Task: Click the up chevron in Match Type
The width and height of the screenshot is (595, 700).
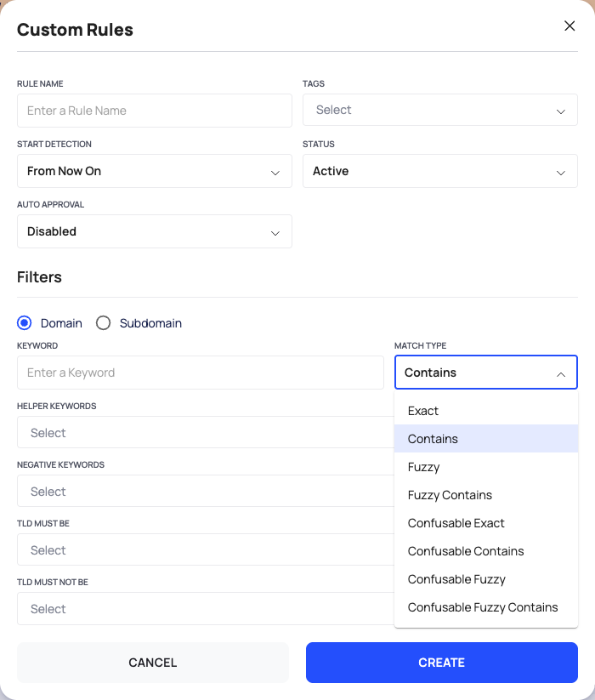Action: 561,374
